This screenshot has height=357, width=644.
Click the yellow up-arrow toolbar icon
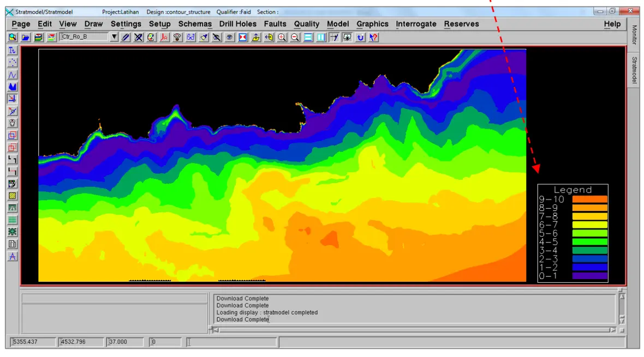pyautogui.click(x=256, y=38)
